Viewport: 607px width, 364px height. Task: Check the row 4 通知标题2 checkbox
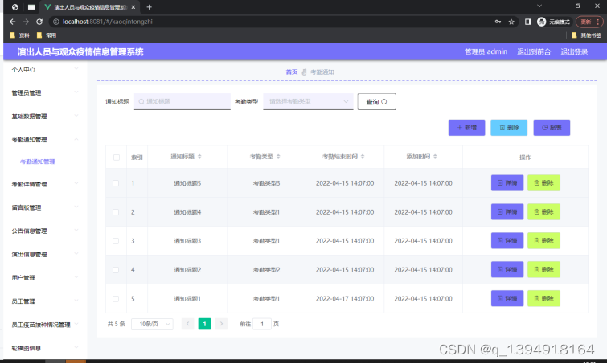(116, 270)
